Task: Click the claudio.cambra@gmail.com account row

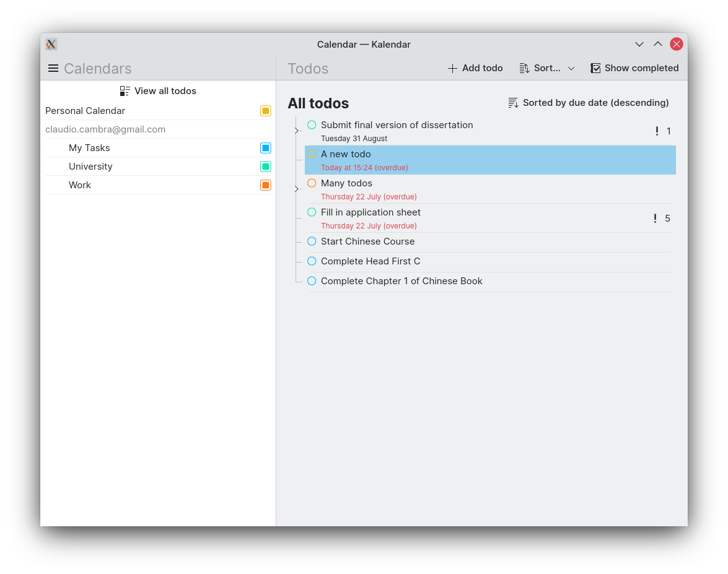Action: 159,129
